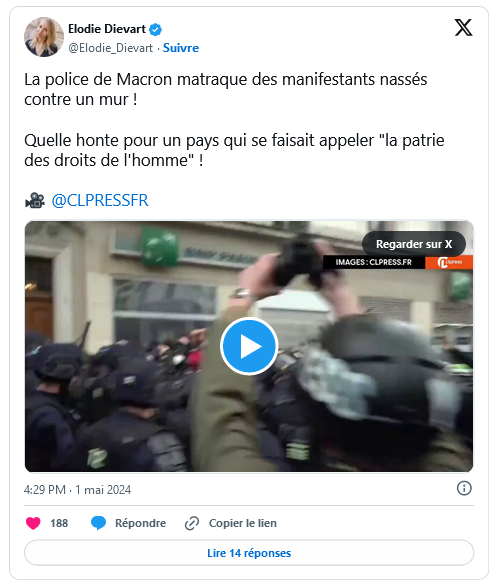The image size is (494, 583).
Task: Click Copier le lien text
Action: tap(243, 523)
